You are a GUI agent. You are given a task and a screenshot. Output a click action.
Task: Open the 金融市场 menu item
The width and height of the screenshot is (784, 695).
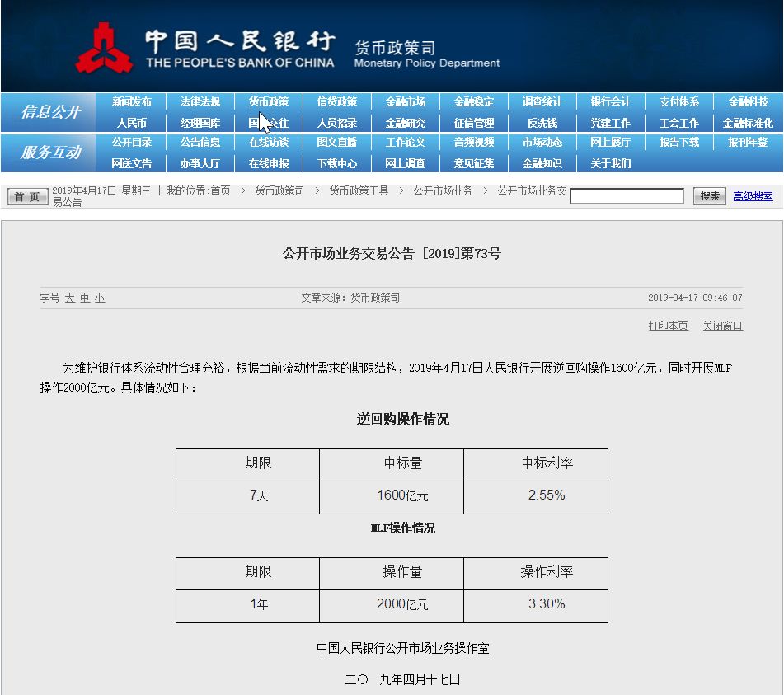406,101
